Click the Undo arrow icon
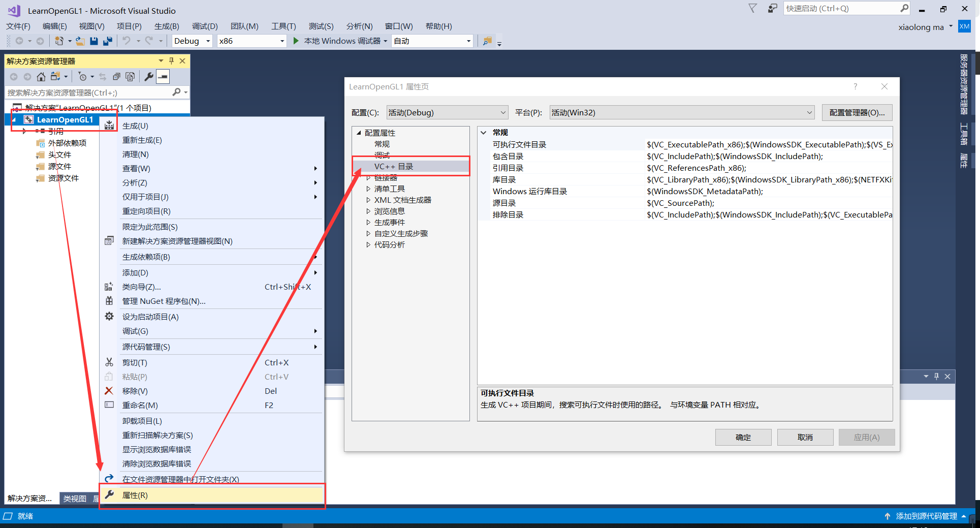The width and height of the screenshot is (980, 528). (x=127, y=41)
